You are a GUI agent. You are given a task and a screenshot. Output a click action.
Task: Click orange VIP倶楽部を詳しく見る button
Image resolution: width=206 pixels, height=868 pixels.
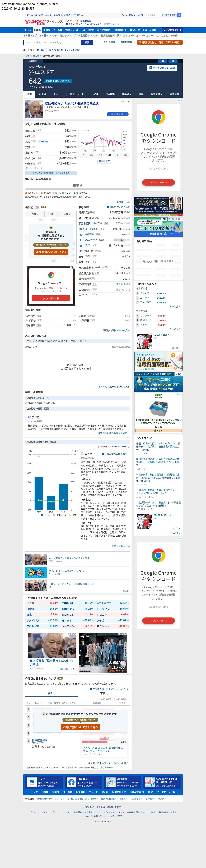tap(160, 42)
